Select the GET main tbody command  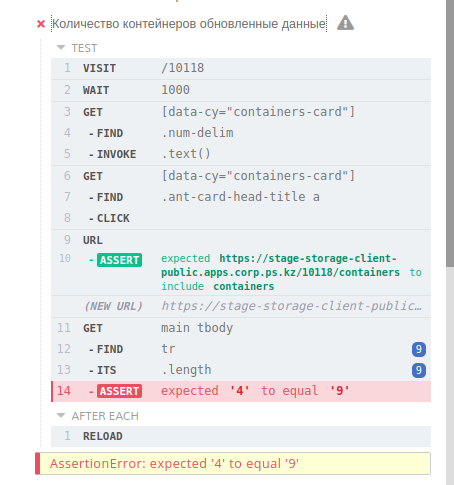[241, 328]
